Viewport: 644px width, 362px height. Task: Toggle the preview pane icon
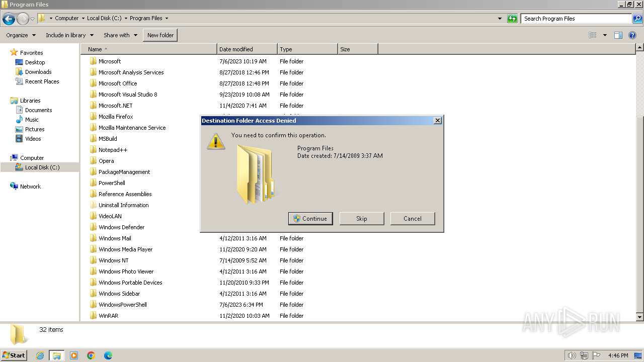pos(618,35)
